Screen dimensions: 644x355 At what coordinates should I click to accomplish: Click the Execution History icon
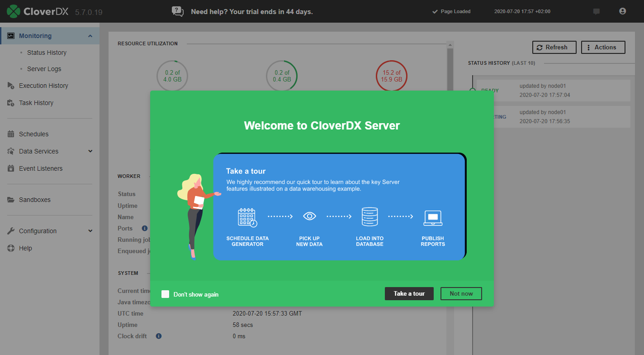[x=11, y=86]
